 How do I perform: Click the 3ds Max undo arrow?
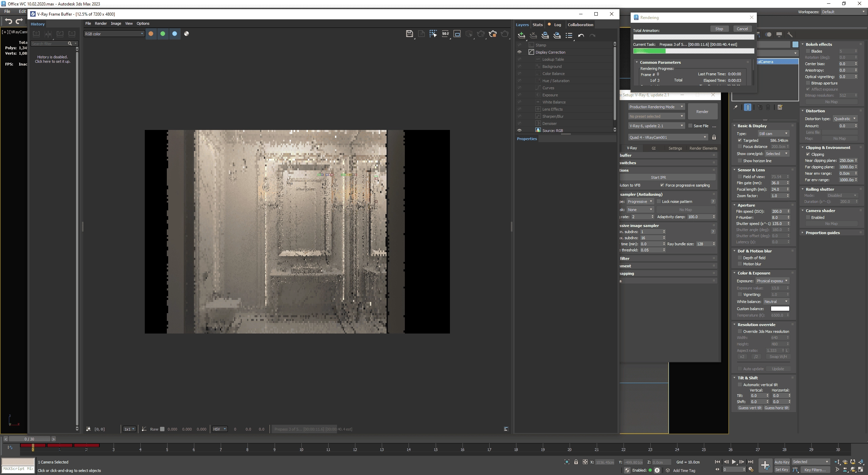click(x=9, y=21)
